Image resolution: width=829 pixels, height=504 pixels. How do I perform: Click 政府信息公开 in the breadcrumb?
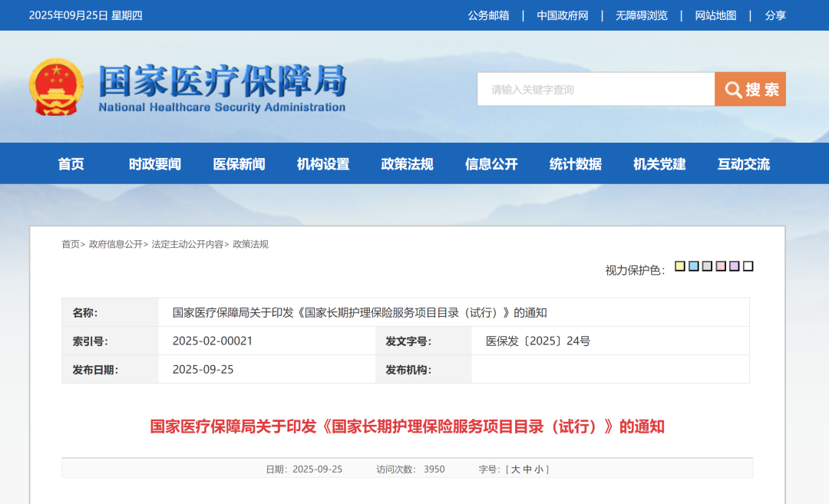tap(115, 244)
